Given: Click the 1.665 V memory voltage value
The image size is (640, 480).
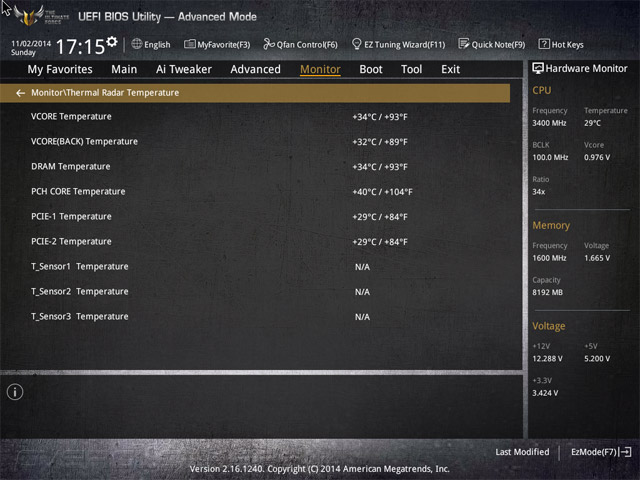Looking at the screenshot, I should 597,258.
